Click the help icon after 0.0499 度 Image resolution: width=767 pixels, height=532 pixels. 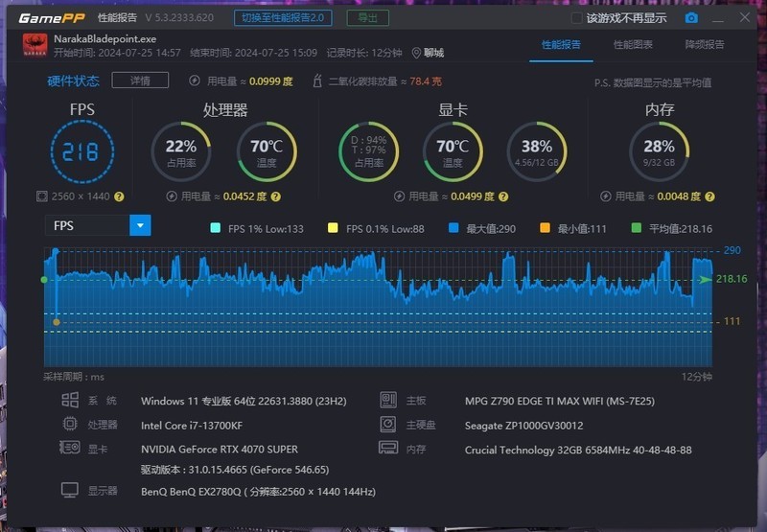click(x=503, y=197)
